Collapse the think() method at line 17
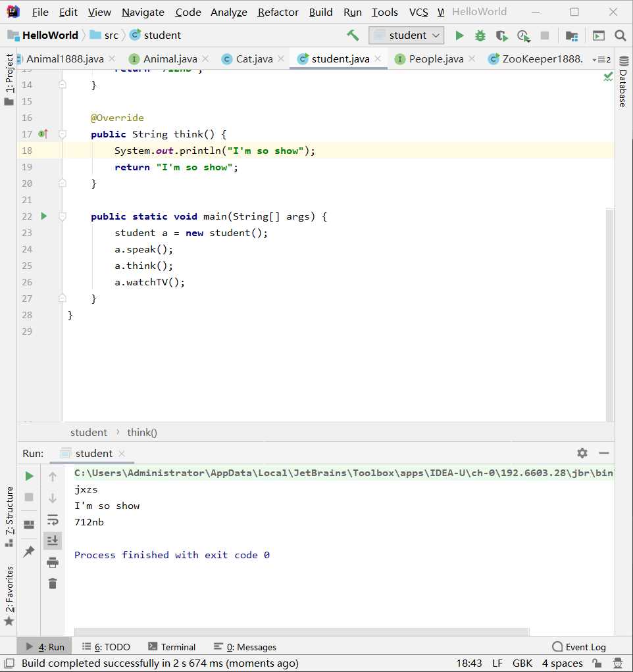Screen dimensions: 633x672 pyautogui.click(x=63, y=134)
